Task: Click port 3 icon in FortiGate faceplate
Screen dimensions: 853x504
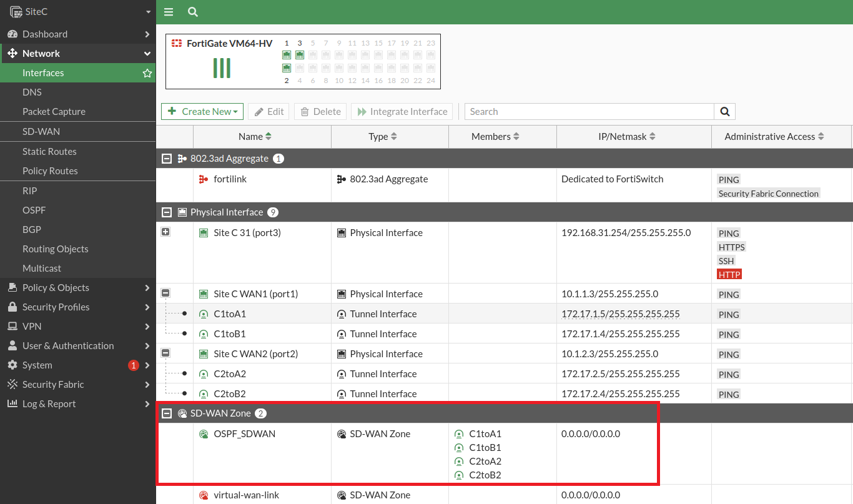Action: [x=300, y=55]
